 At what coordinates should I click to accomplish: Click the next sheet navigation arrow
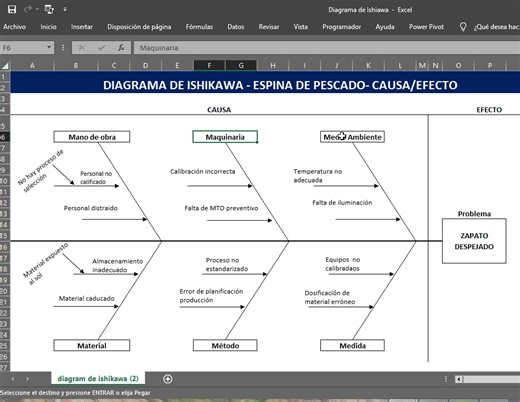tap(28, 379)
